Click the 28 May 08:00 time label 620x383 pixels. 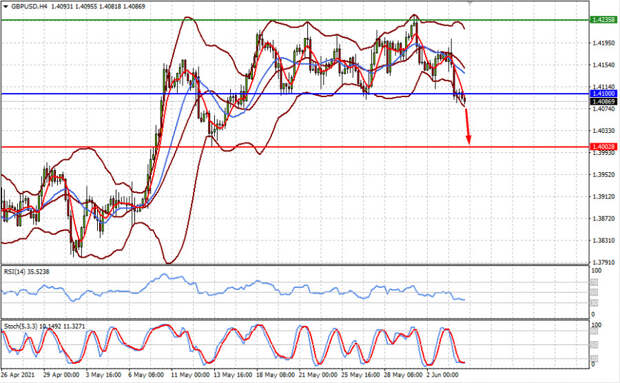click(403, 375)
